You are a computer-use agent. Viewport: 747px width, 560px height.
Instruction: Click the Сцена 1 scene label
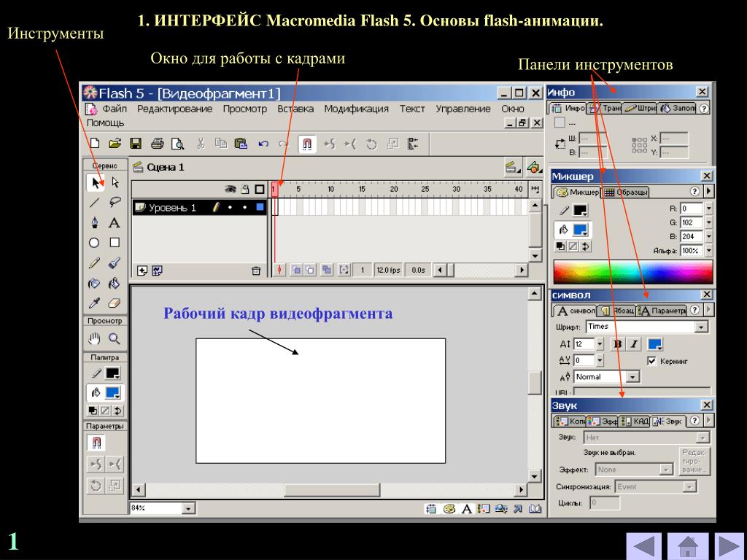(165, 167)
